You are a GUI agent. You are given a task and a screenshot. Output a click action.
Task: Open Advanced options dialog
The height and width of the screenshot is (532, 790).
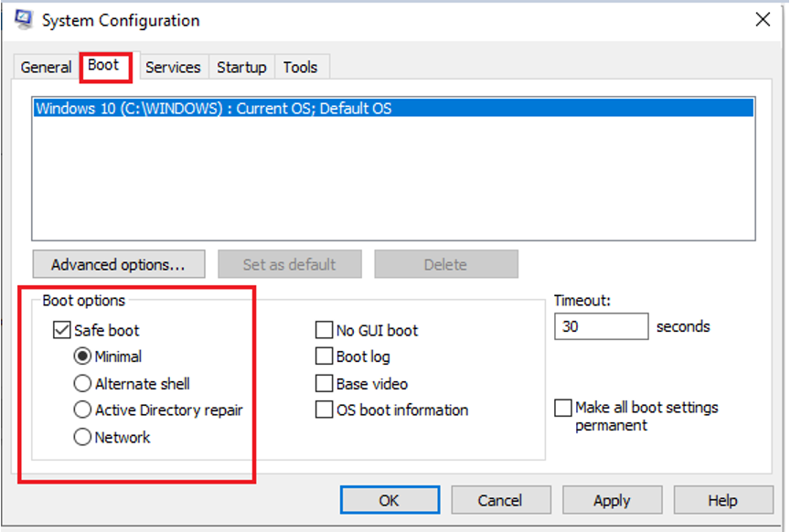pyautogui.click(x=119, y=264)
